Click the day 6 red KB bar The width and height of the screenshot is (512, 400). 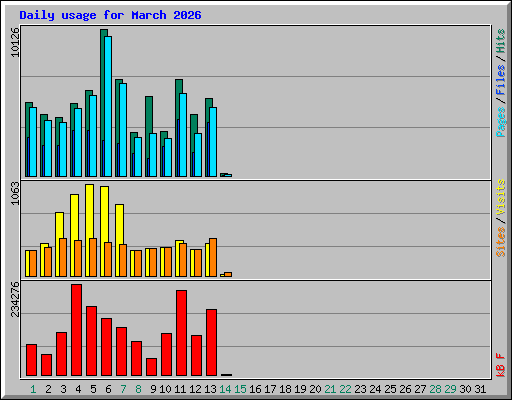click(106, 347)
